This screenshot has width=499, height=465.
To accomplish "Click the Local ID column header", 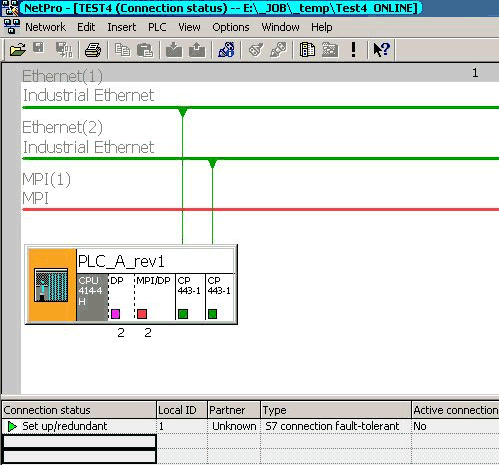I will 182,410.
